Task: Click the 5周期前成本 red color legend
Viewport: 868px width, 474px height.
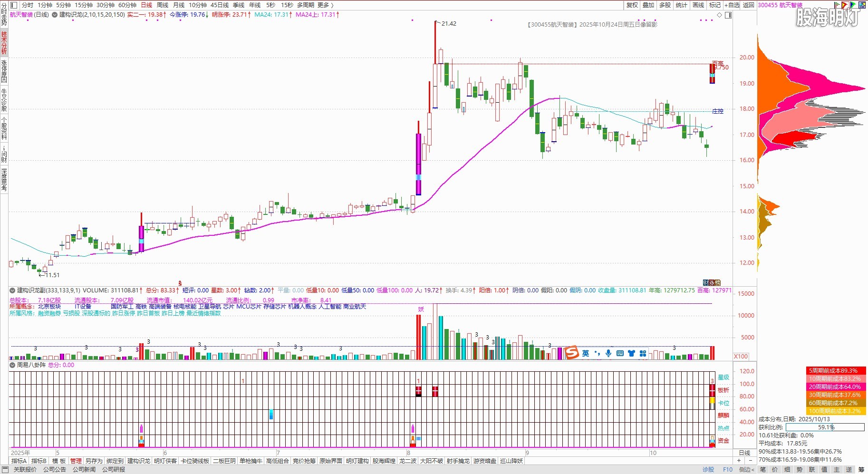Action: (836, 370)
